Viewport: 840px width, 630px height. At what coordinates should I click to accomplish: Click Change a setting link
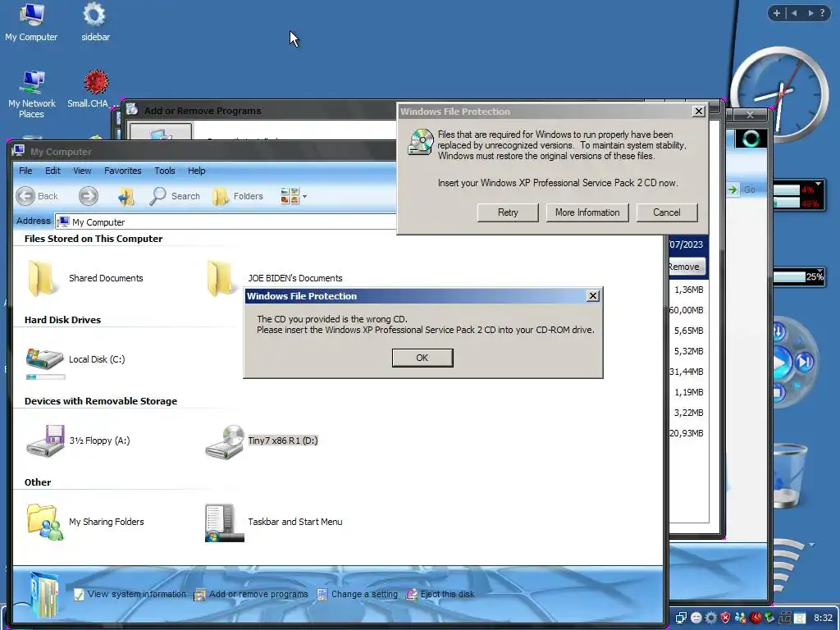click(x=358, y=594)
